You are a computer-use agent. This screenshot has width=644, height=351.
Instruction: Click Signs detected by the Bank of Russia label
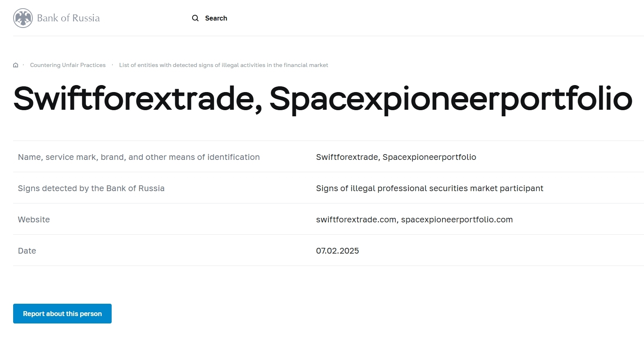(91, 188)
